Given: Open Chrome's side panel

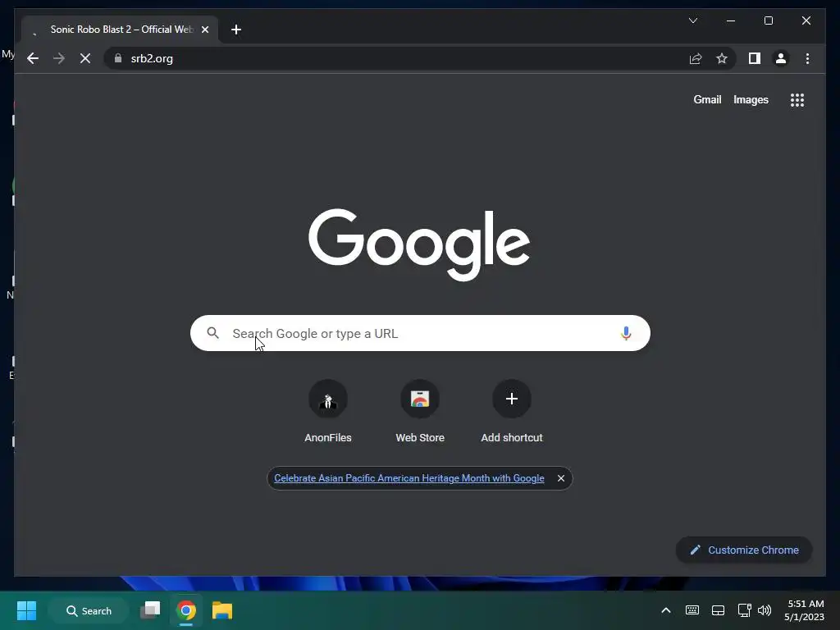Looking at the screenshot, I should [755, 58].
